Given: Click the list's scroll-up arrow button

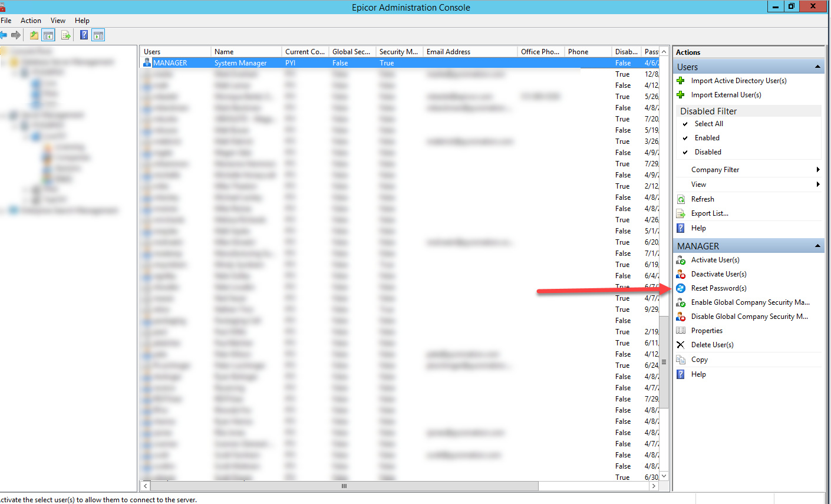Looking at the screenshot, I should coord(664,51).
